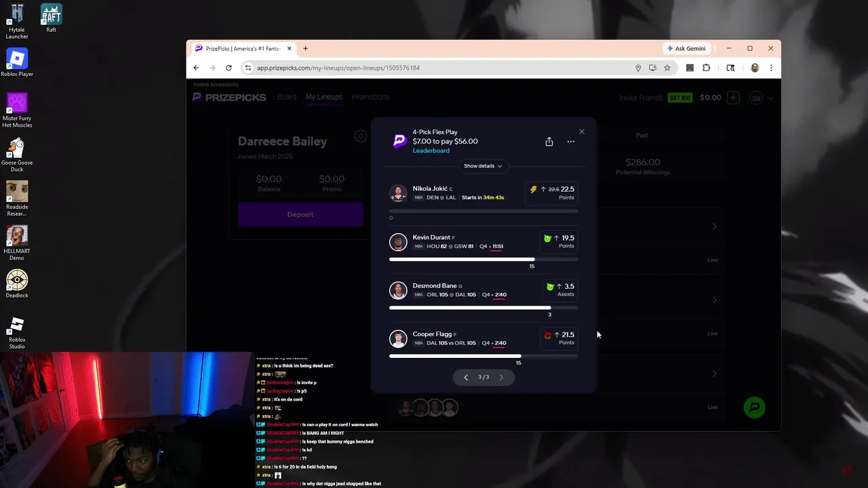Go to previous lineup with left arrow
This screenshot has width=868, height=488.
point(466,378)
